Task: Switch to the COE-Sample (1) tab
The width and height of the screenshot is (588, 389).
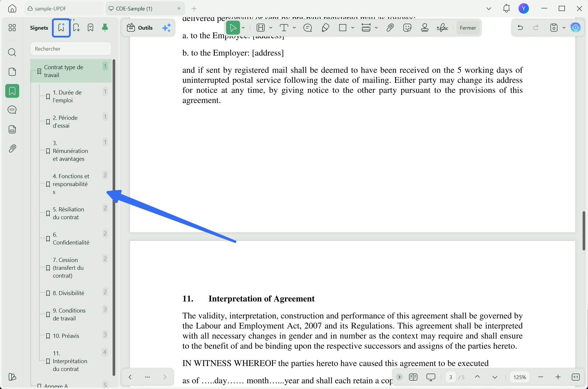Action: click(x=134, y=9)
